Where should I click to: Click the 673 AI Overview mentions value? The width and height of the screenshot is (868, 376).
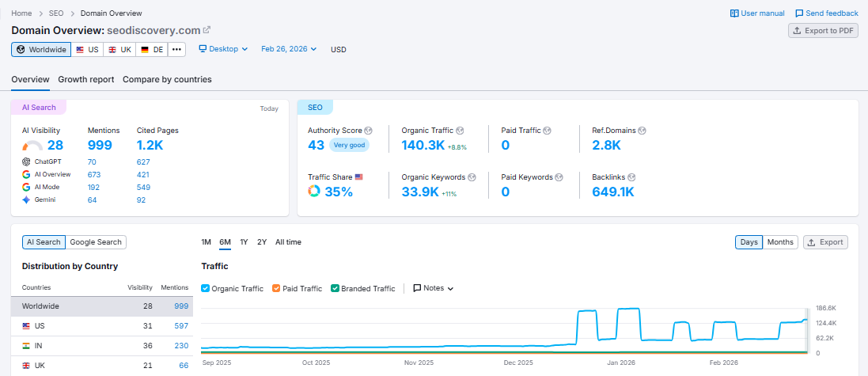(x=94, y=174)
